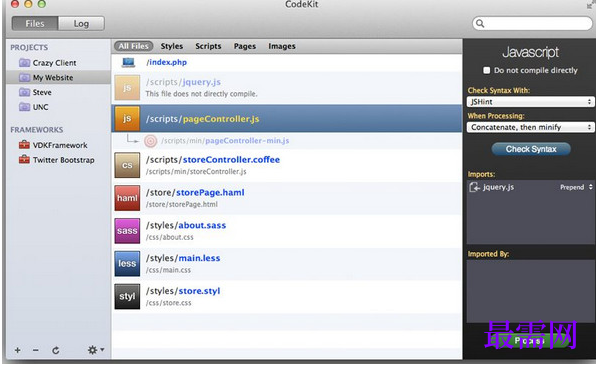Change the jquery.js Prepend stepper
Viewport: 596px width, 366px height.
(x=591, y=187)
